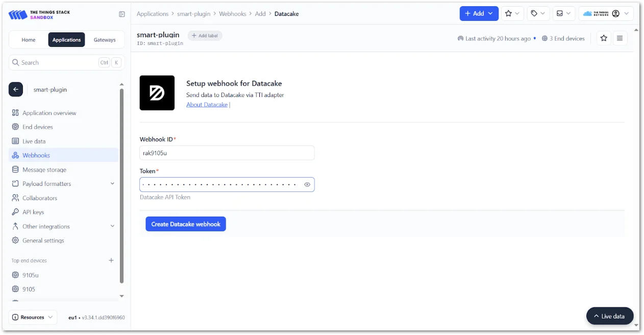
Task: Click Add label button
Action: click(205, 36)
